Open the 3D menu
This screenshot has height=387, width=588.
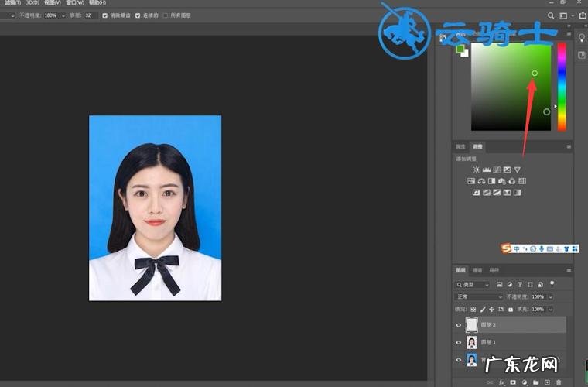(32, 2)
